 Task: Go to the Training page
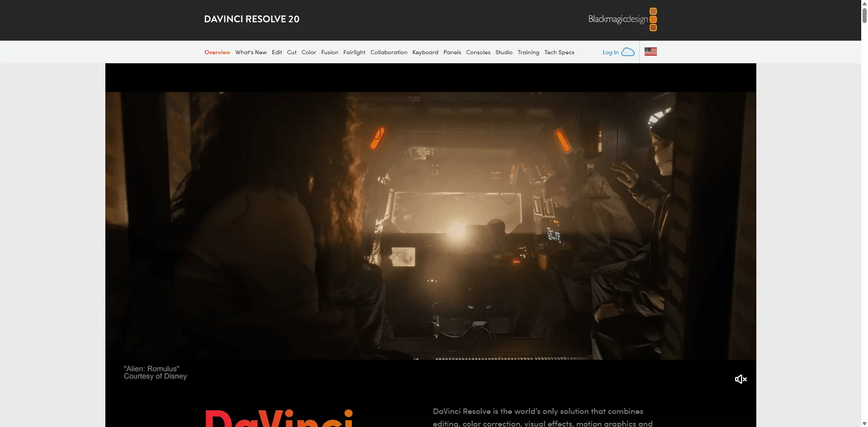[x=528, y=52]
